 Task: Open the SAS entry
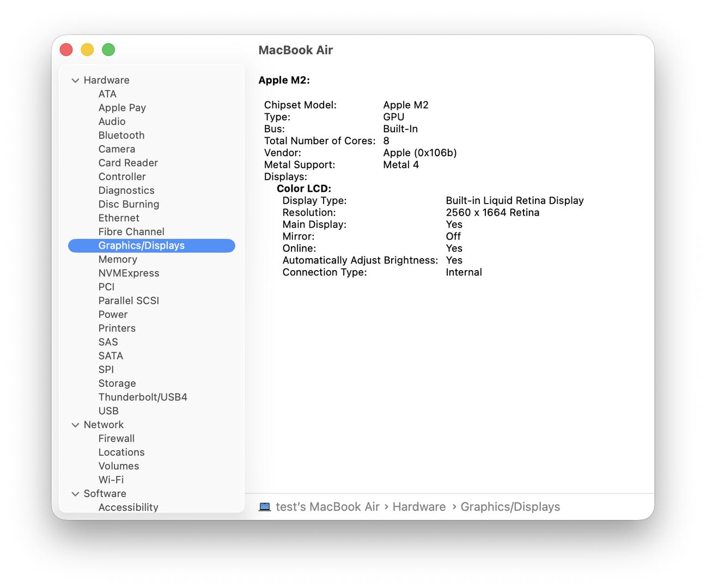108,342
